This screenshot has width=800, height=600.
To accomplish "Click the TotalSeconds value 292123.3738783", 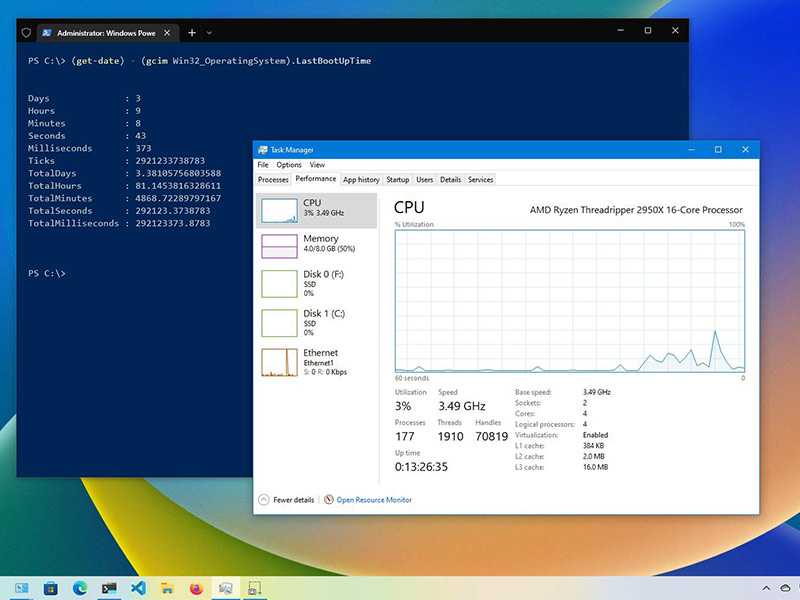I will (x=172, y=211).
